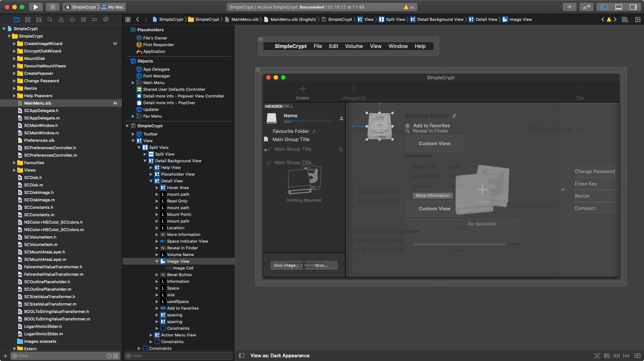Click the space indicator bar in canvas
This screenshot has height=361, width=644.
click(x=459, y=244)
